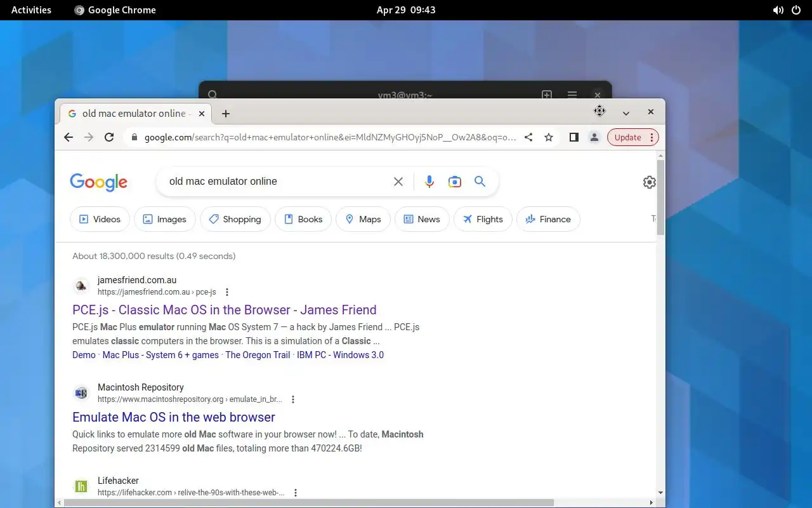Click in the Google search text field
This screenshot has width=812, height=508.
coord(276,182)
